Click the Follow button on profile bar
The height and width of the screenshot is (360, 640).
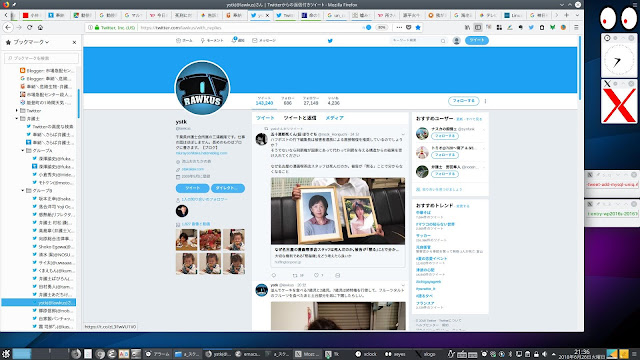pos(463,101)
